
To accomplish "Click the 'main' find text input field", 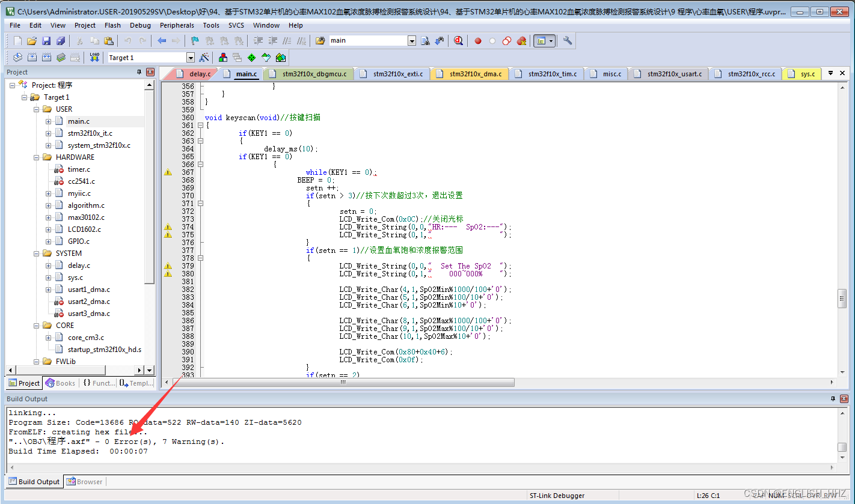I will (367, 41).
